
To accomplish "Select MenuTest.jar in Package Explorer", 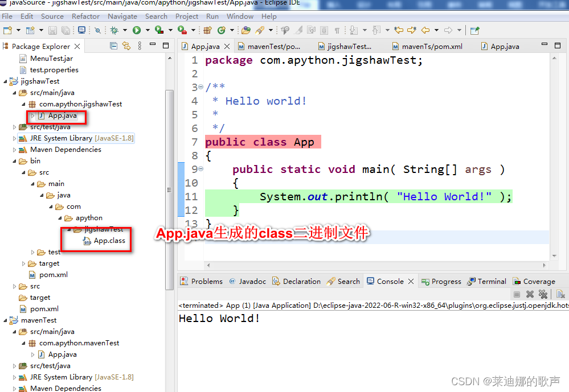I will pyautogui.click(x=46, y=59).
